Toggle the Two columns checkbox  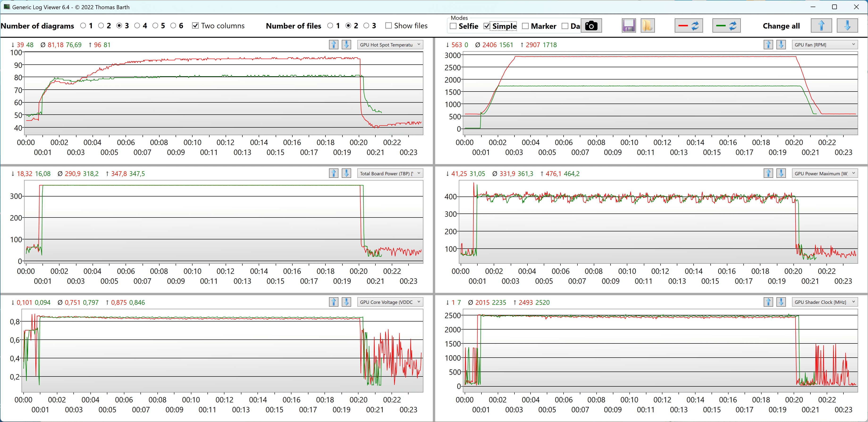click(195, 26)
